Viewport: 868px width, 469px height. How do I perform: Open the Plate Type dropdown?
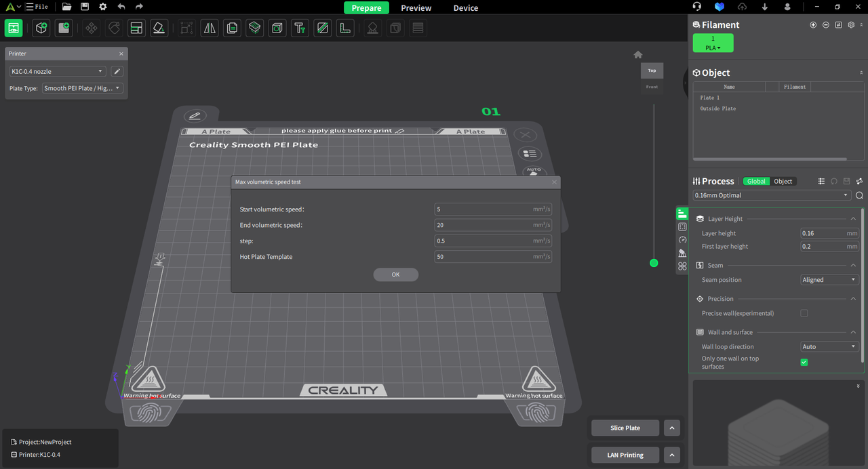tap(82, 87)
